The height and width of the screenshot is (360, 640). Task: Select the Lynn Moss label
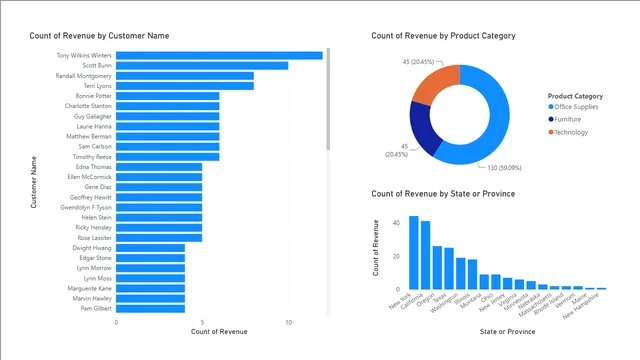(x=98, y=278)
